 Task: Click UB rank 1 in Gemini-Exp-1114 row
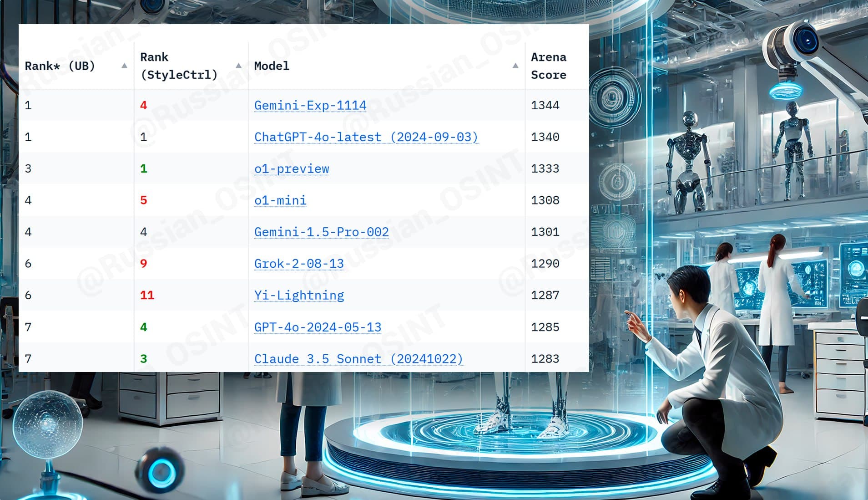[x=28, y=105]
